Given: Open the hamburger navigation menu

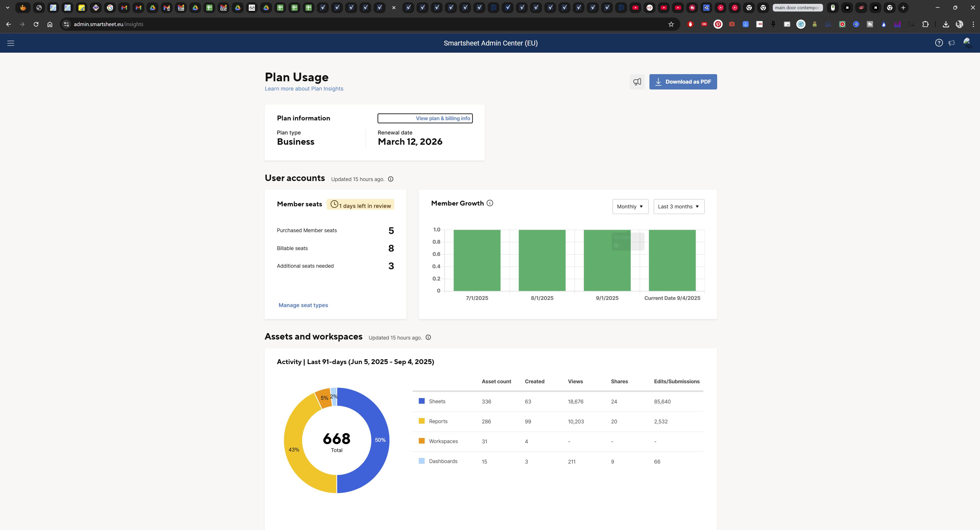Looking at the screenshot, I should [11, 43].
